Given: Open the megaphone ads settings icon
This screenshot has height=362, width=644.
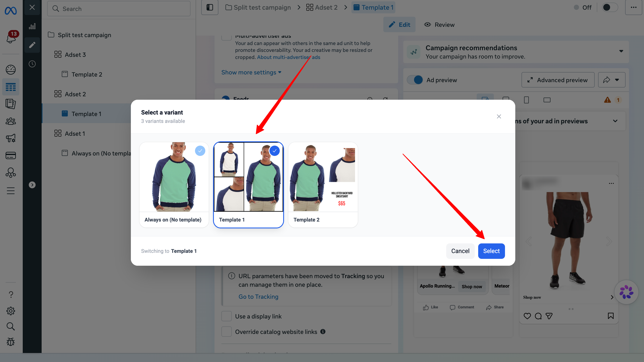Looking at the screenshot, I should (x=11, y=138).
